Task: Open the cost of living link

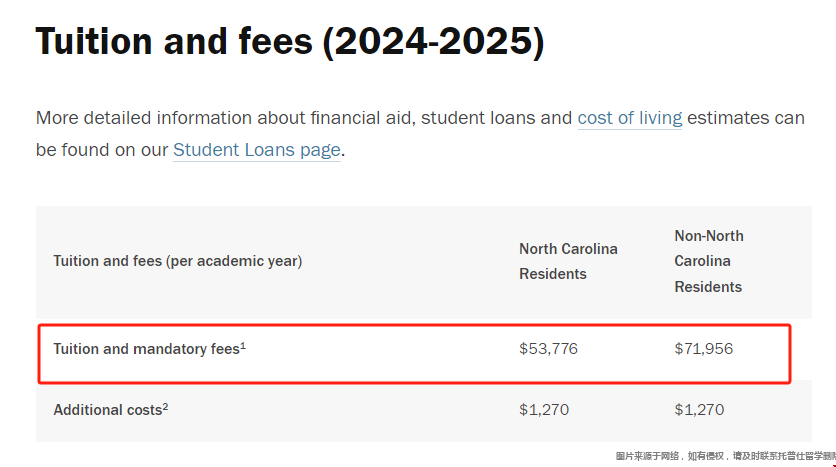Action: tap(630, 118)
